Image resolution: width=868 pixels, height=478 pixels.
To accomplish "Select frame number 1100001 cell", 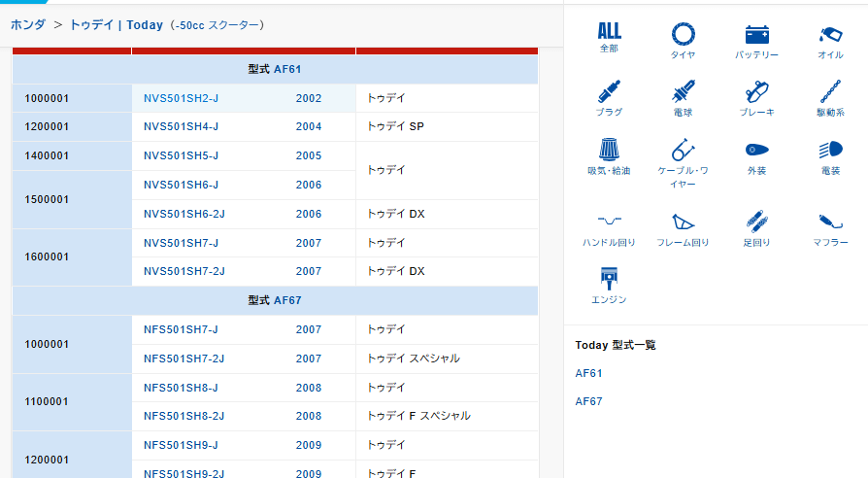I will 72,401.
